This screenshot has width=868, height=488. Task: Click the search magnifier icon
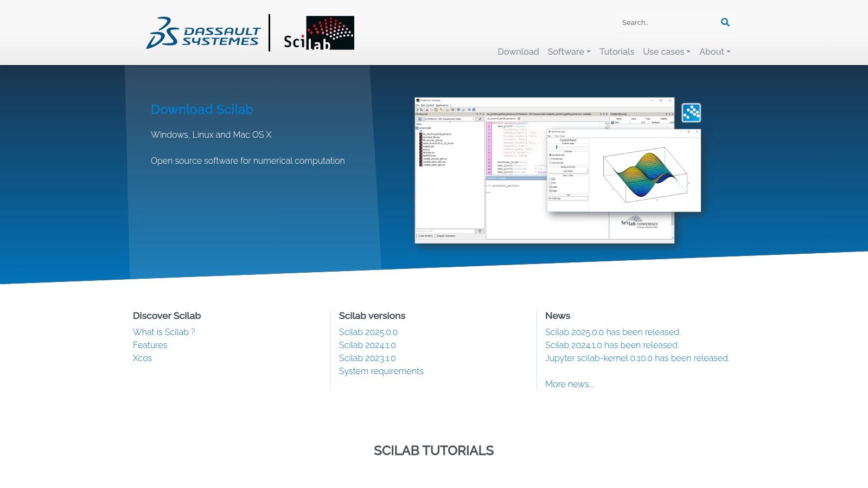pos(725,22)
